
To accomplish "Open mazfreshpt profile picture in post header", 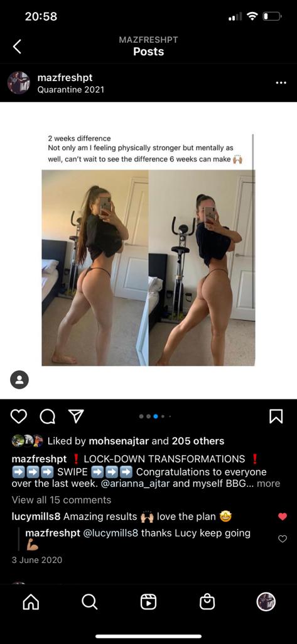I will (19, 82).
